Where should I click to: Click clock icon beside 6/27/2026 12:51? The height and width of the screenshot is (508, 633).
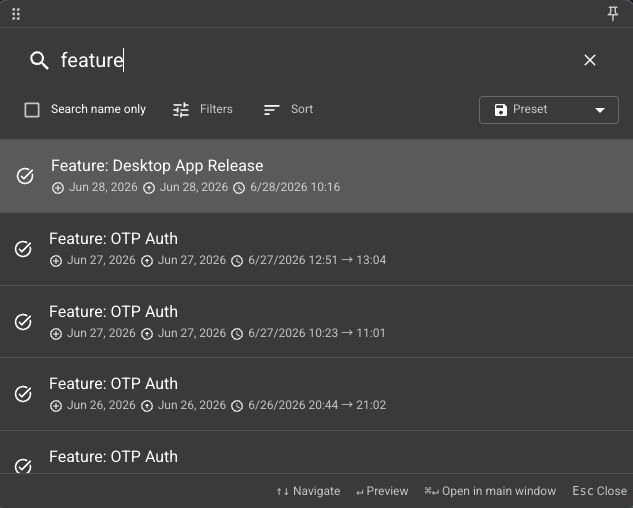pyautogui.click(x=237, y=261)
